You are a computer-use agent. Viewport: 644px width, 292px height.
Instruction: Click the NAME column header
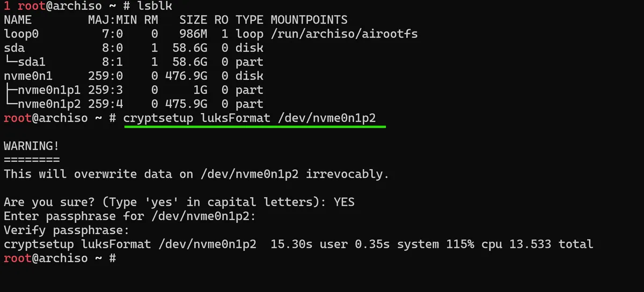coord(18,20)
